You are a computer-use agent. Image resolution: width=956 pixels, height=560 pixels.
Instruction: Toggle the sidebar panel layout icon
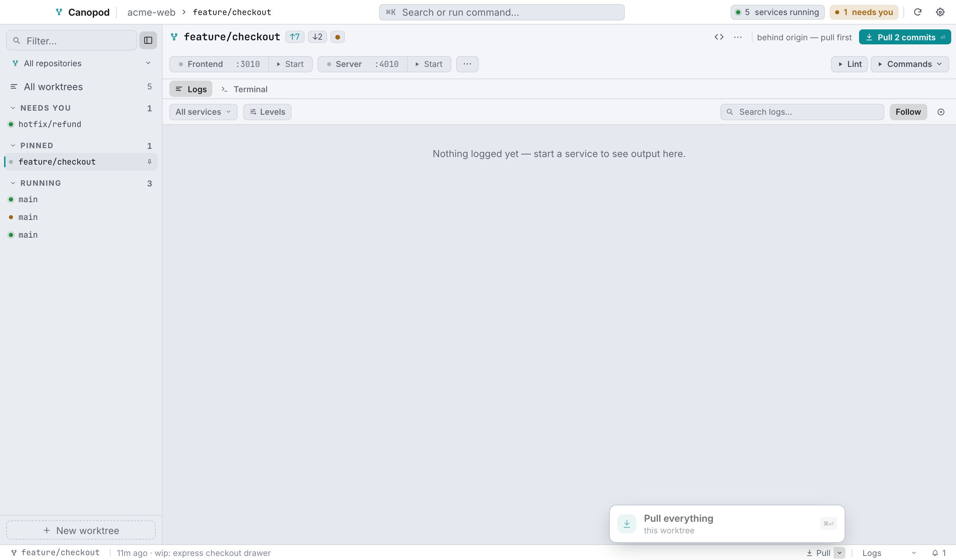click(x=148, y=40)
